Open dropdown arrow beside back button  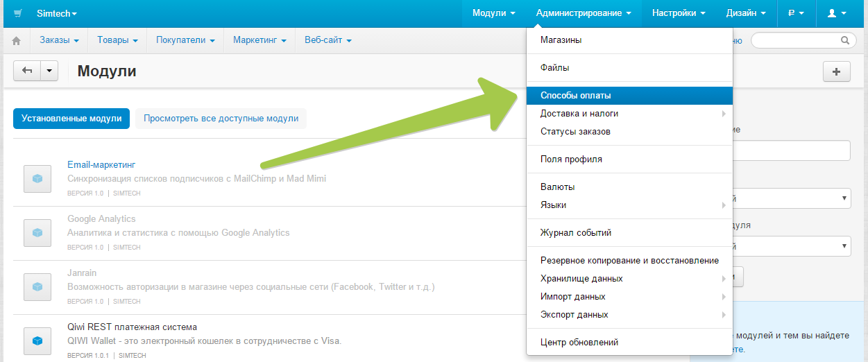[x=49, y=71]
